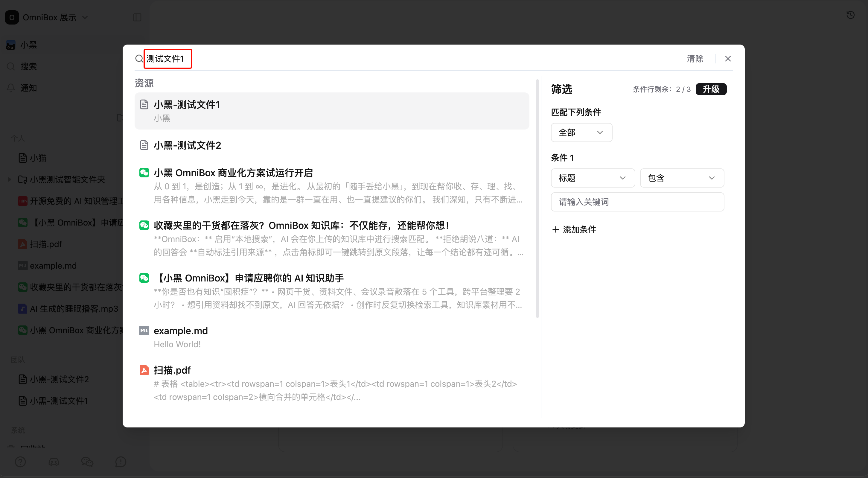Click the WeChat icon at bottom

[87, 462]
